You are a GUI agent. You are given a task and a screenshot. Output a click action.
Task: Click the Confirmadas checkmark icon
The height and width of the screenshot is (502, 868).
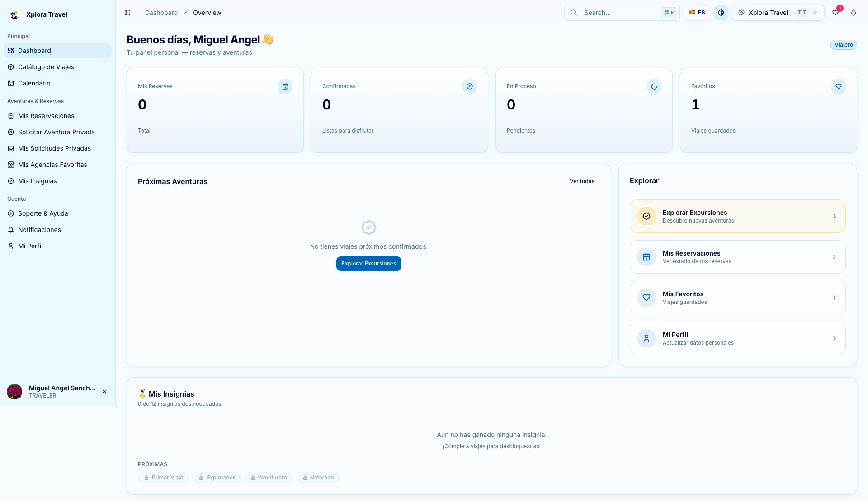(x=470, y=86)
